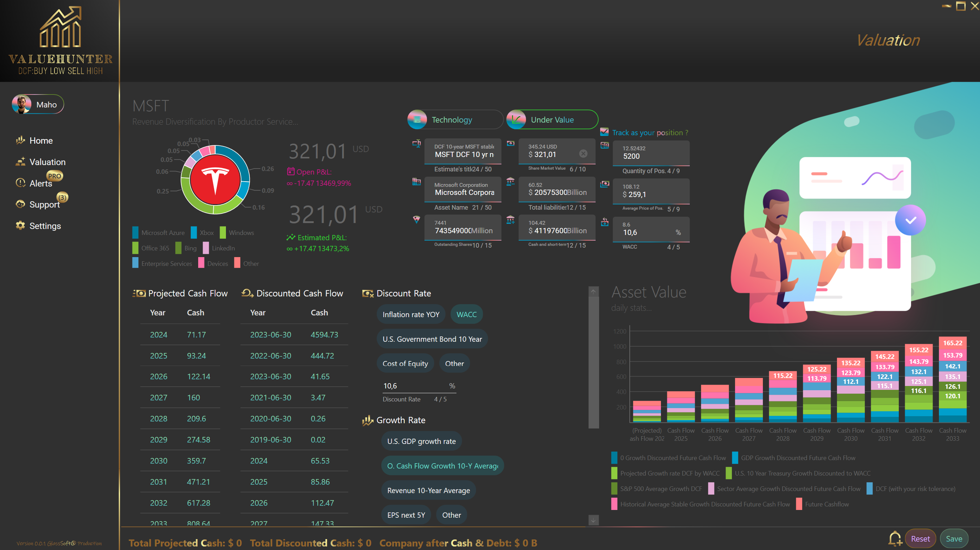Click the scroll down arrow
This screenshot has height=550, width=980.
point(593,519)
